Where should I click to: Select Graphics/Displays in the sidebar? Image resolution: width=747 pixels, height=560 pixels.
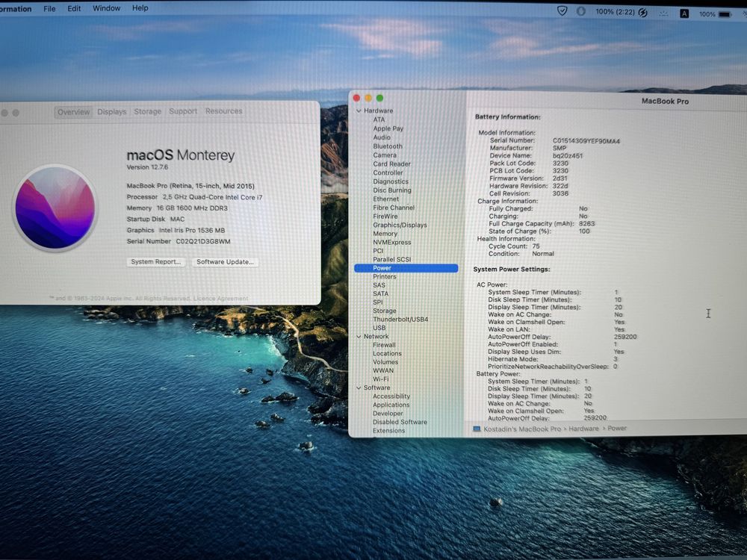pyautogui.click(x=400, y=225)
